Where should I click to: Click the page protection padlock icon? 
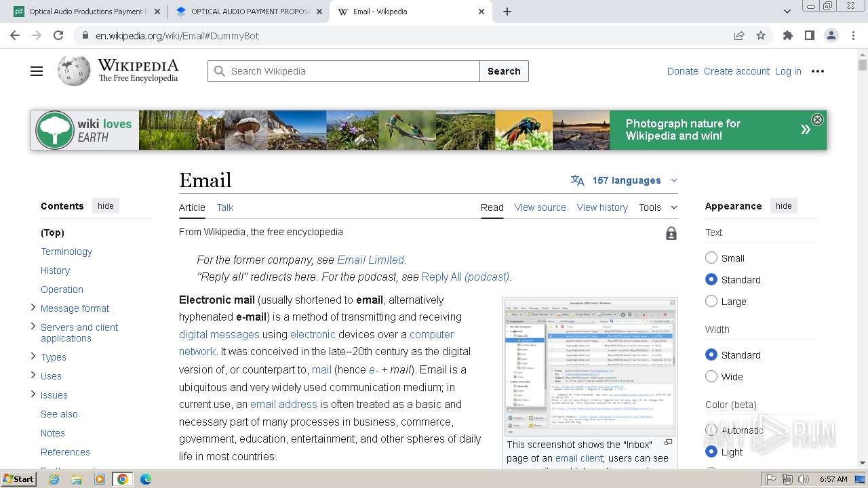(x=671, y=233)
